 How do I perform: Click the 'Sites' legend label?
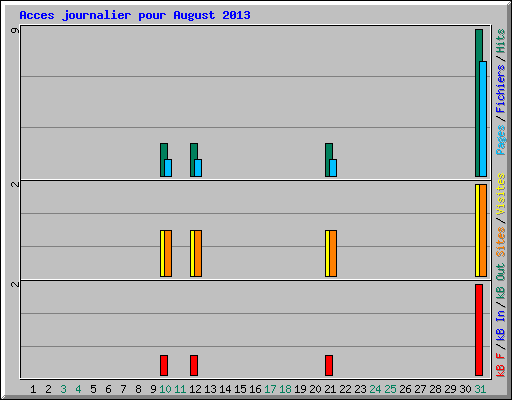coord(501,242)
